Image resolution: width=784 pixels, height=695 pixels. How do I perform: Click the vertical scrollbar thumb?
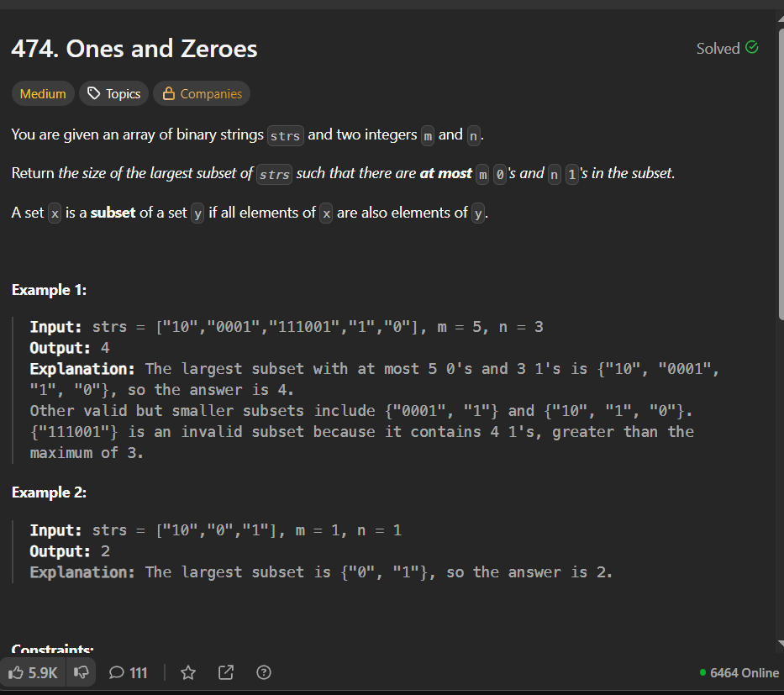pyautogui.click(x=781, y=174)
